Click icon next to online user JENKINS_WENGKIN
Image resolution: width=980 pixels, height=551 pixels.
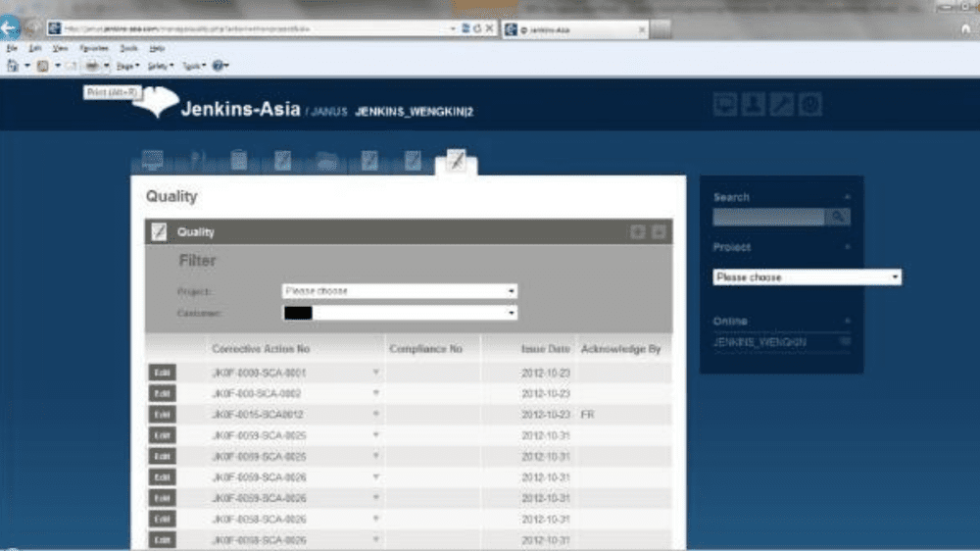coord(845,341)
